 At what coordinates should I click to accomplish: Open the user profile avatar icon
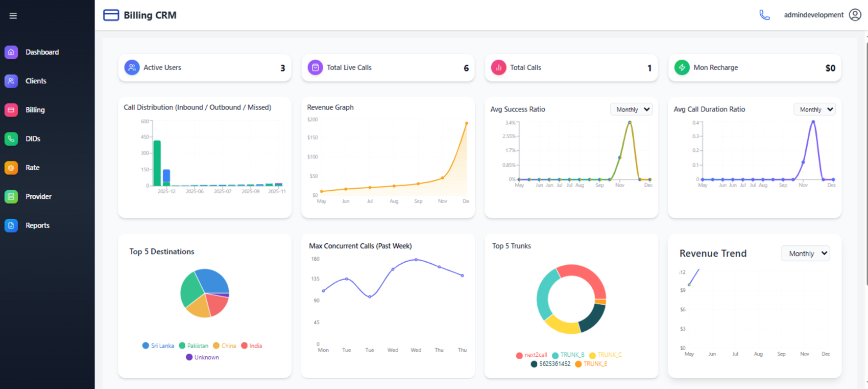(855, 15)
